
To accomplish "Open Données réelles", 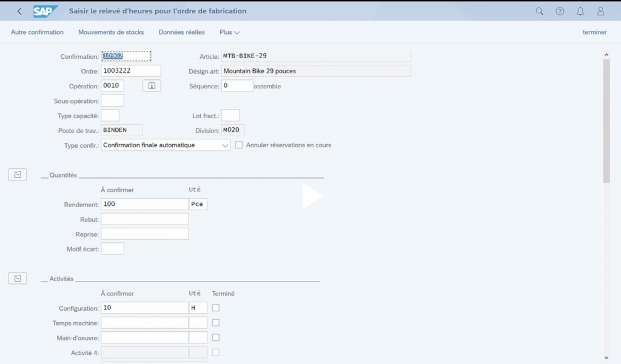I will click(x=181, y=32).
